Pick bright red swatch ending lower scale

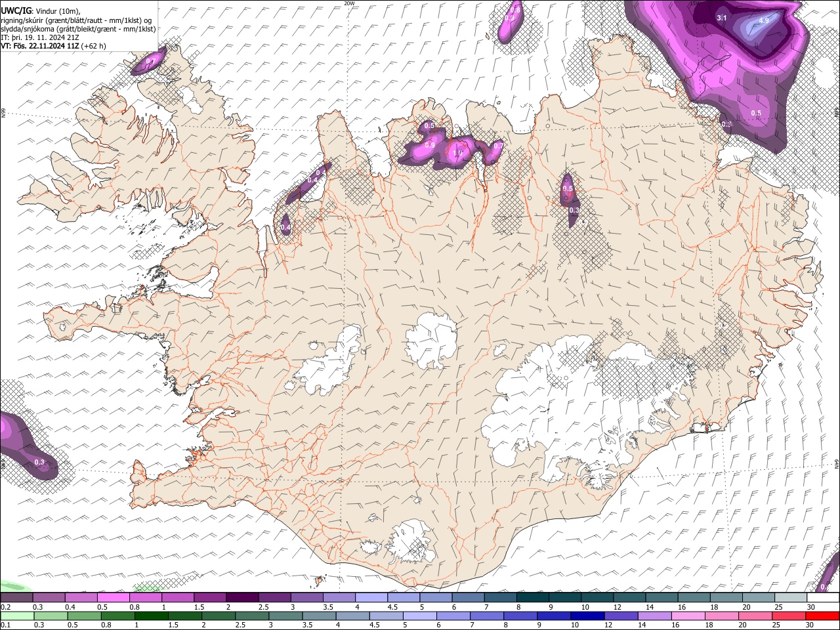click(x=822, y=616)
